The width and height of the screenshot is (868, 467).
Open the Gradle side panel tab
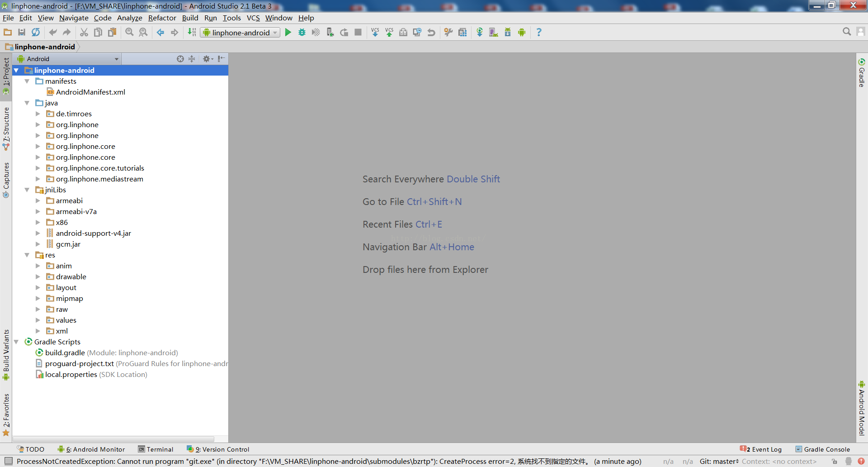click(x=862, y=72)
